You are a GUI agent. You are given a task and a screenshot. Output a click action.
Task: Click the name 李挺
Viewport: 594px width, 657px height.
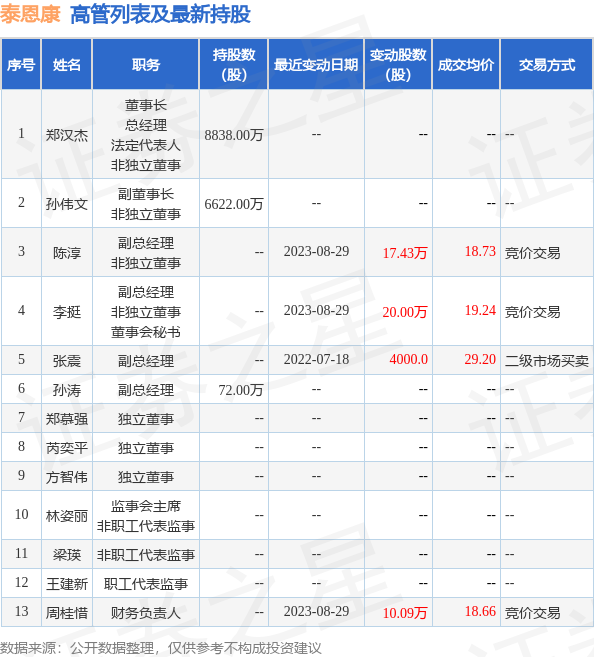click(x=67, y=312)
